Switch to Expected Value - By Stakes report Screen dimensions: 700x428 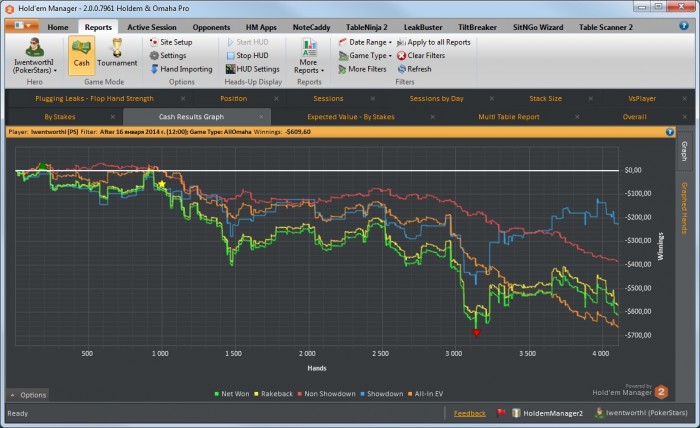(x=351, y=117)
